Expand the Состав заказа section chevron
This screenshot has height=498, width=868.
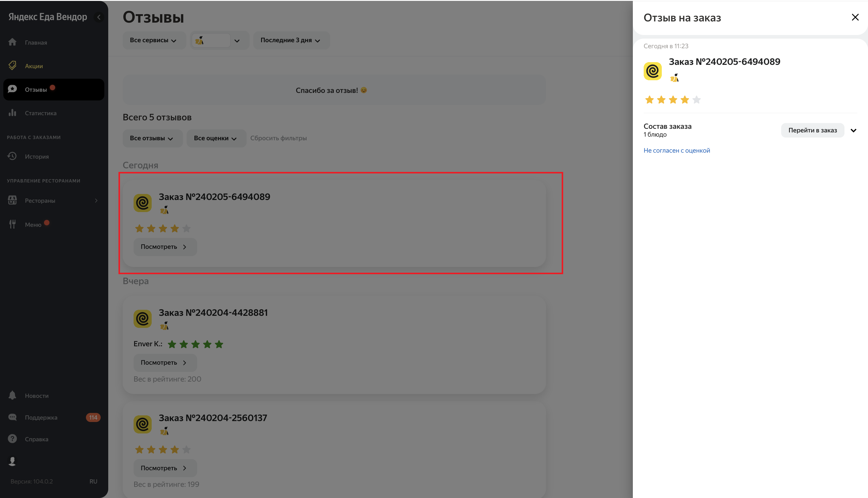(853, 130)
